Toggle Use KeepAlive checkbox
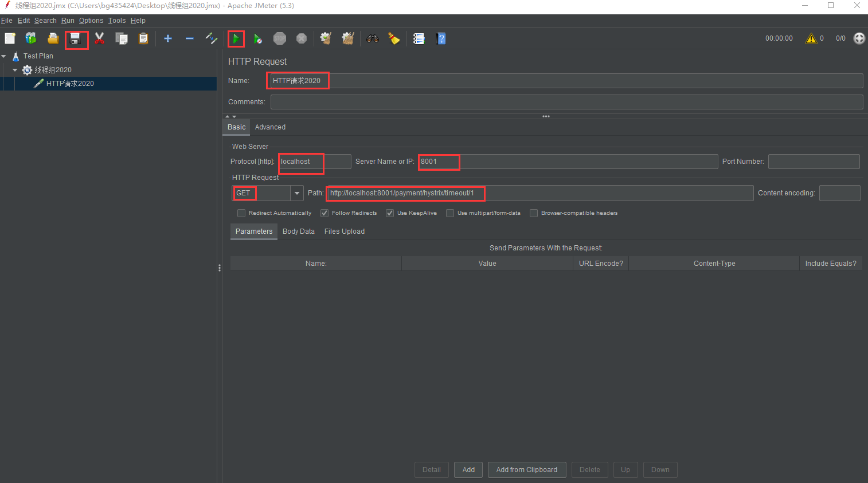The width and height of the screenshot is (868, 483). click(x=390, y=213)
